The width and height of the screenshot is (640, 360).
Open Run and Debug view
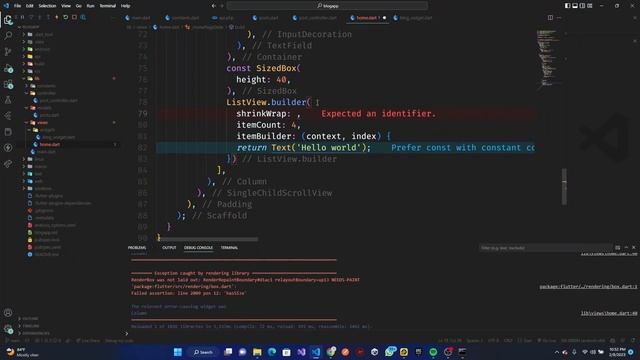(8, 69)
